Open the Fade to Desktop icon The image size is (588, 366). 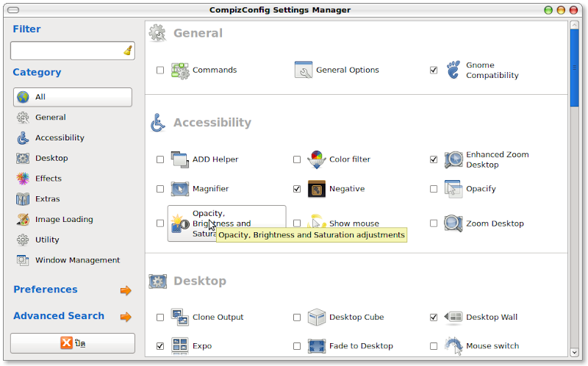(x=317, y=345)
